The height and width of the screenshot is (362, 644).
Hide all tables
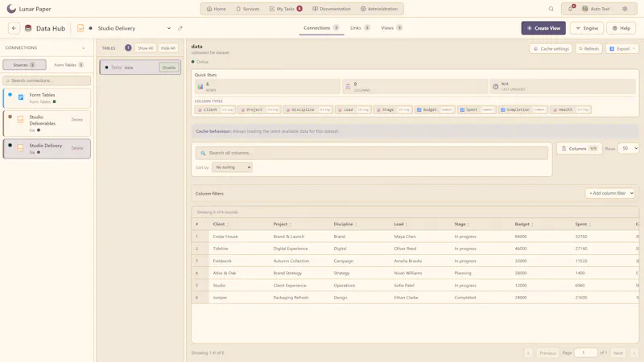168,48
